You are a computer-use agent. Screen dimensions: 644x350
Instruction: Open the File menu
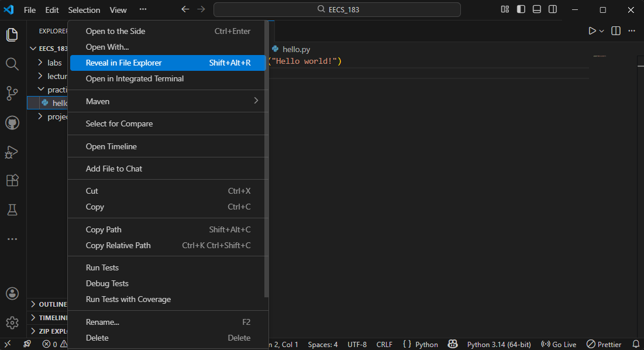[x=30, y=10]
